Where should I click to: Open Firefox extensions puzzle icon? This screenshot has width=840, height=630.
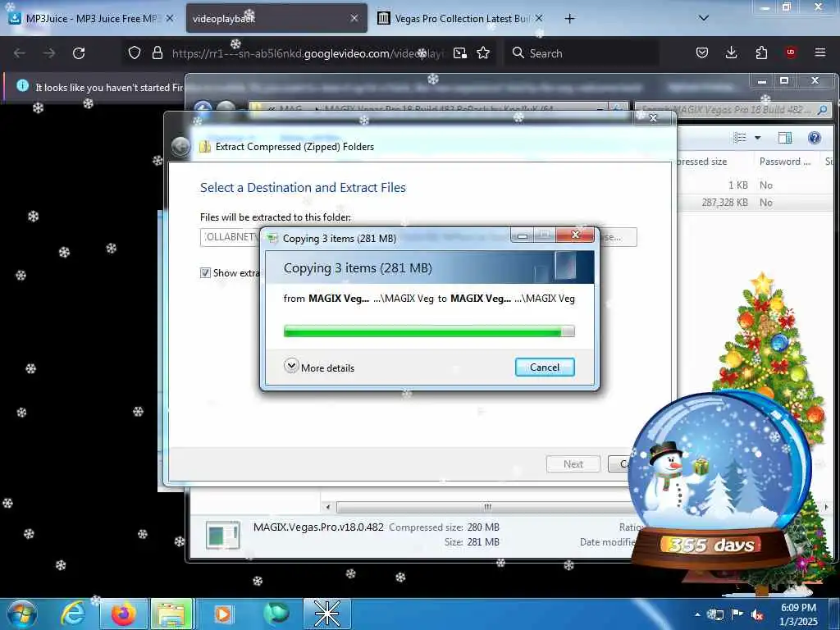pyautogui.click(x=761, y=52)
